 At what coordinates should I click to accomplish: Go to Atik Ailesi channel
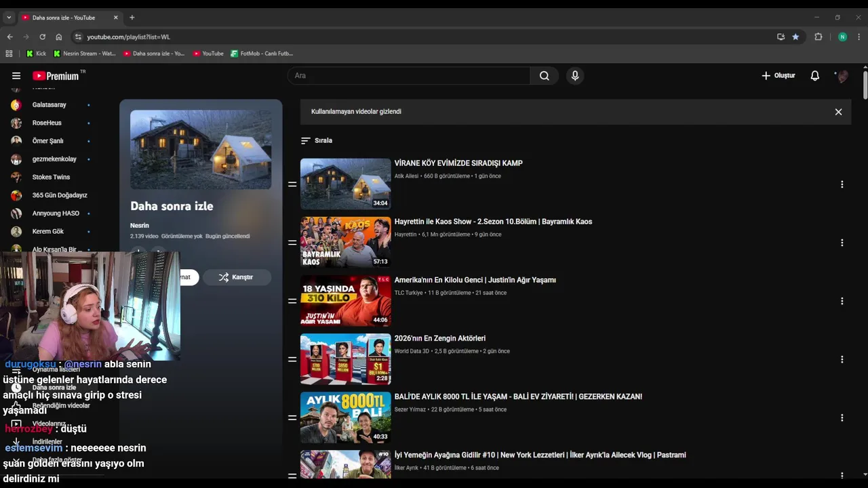tap(407, 176)
